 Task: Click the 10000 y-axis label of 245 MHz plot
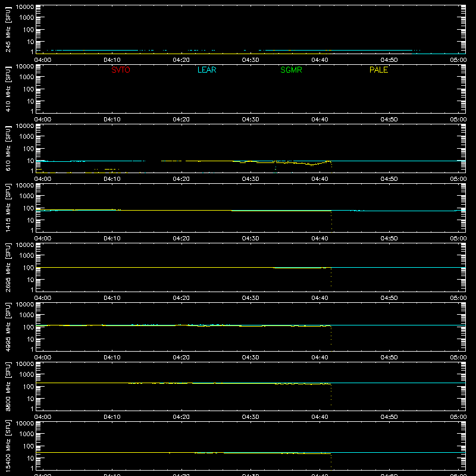click(x=25, y=7)
